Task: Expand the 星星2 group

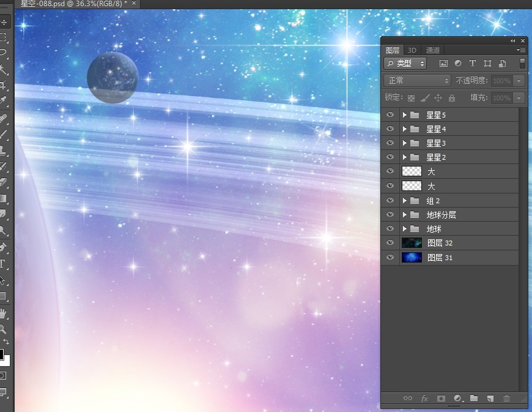Action: pos(404,157)
